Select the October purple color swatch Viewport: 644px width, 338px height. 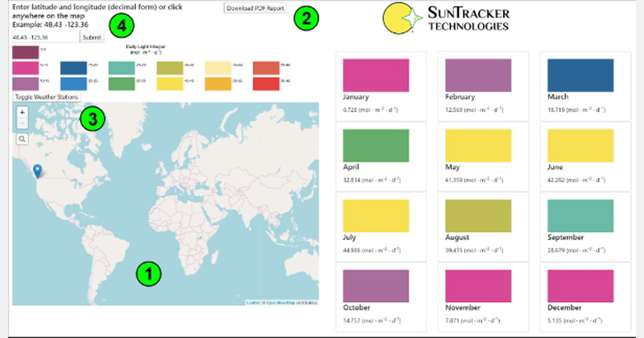[x=376, y=286]
